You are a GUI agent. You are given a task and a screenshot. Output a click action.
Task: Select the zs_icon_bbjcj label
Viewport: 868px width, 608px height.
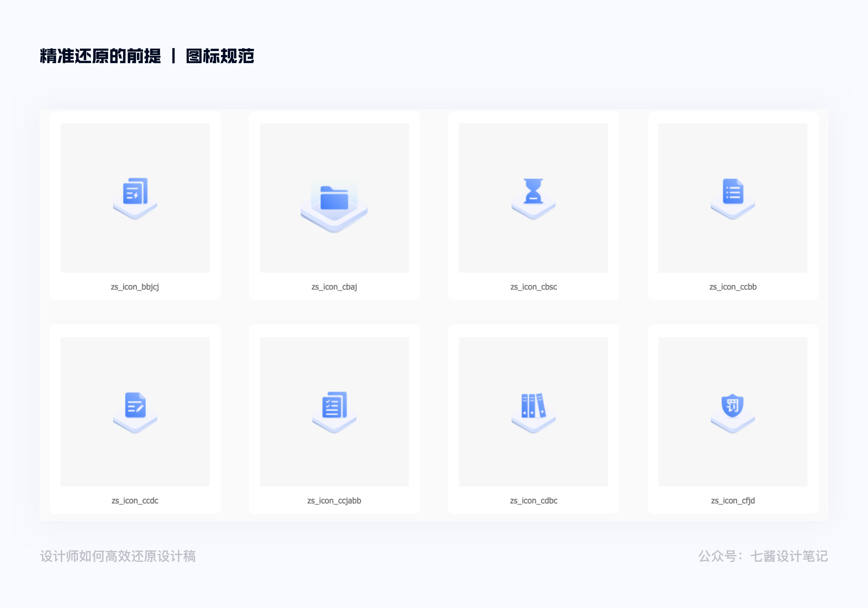135,287
